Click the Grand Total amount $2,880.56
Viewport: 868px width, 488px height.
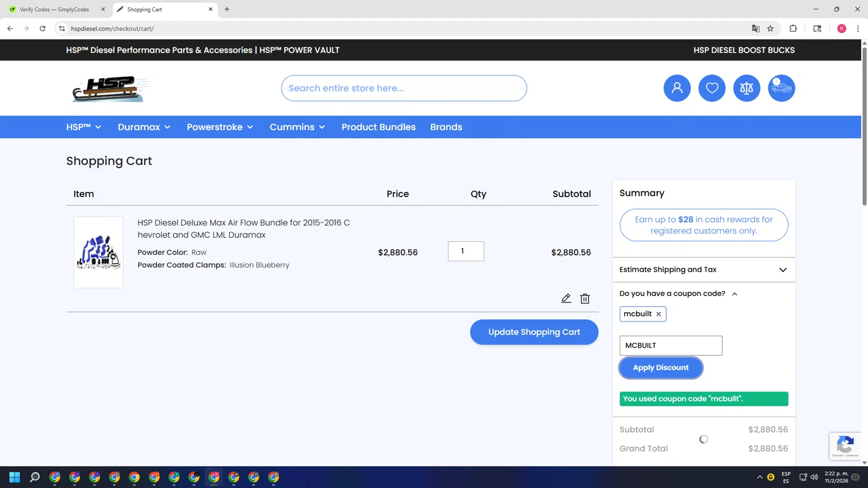pos(768,449)
